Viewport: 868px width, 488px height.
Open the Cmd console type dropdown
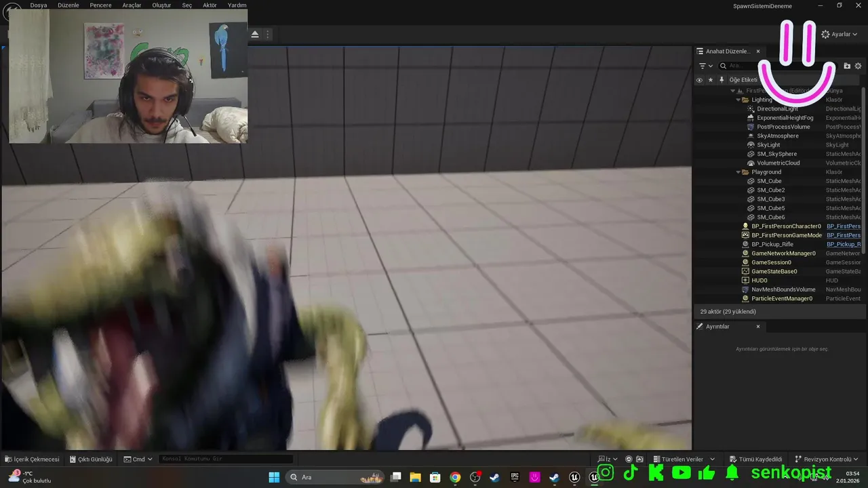click(138, 459)
